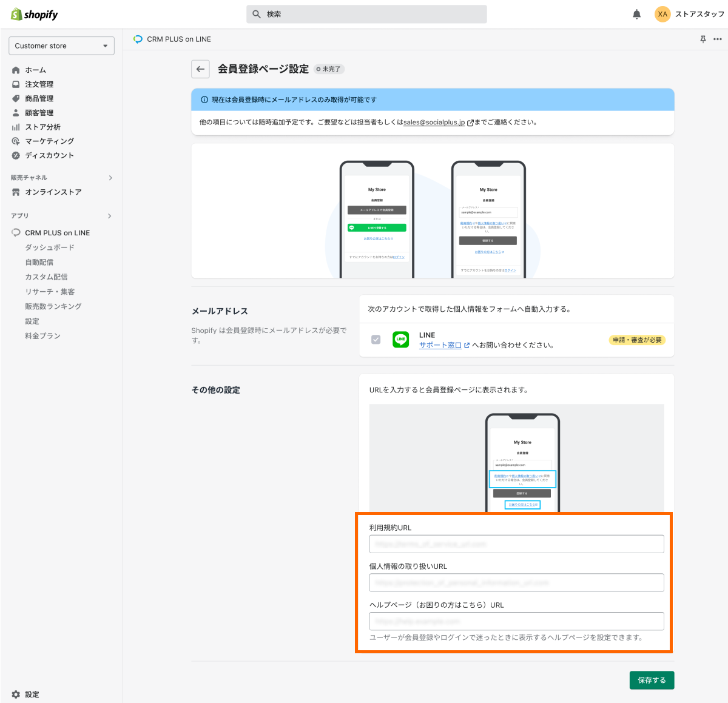Screen dimensions: 728x703
Task: Select ダッシュボード under CRM PLUS on LINE
Action: coord(50,247)
